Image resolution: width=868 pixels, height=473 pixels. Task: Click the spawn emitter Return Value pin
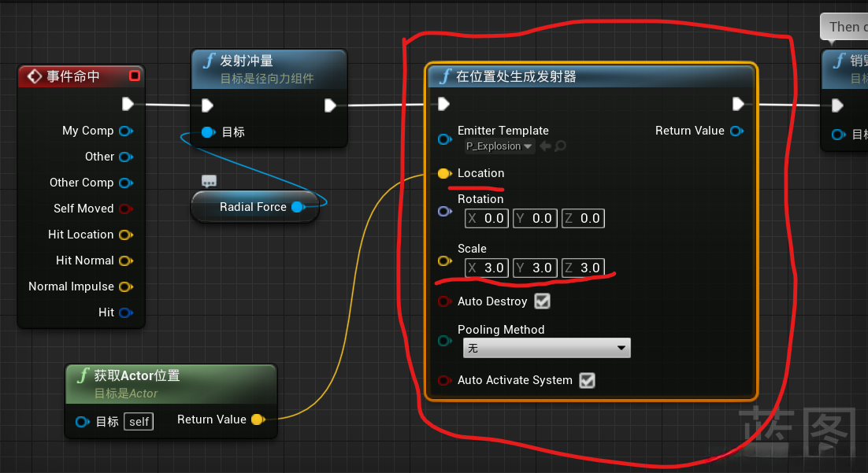point(736,131)
